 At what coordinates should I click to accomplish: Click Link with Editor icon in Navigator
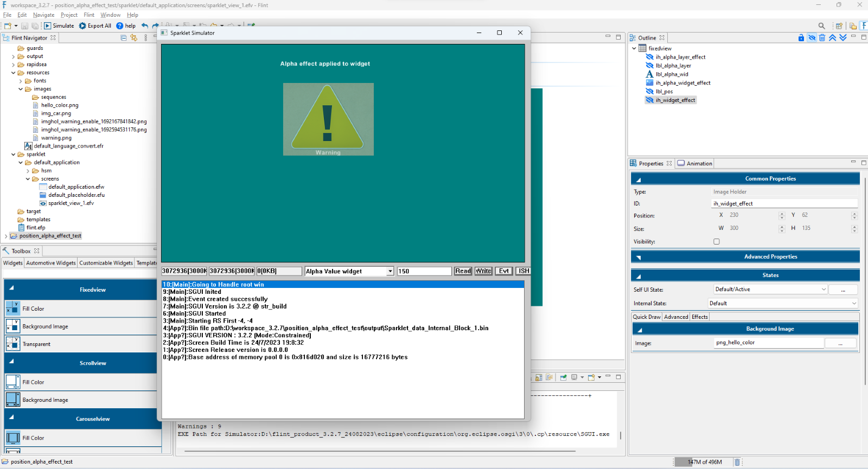(x=133, y=38)
